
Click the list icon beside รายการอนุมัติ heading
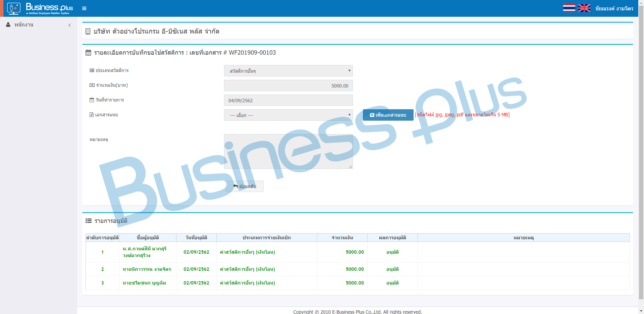coord(89,221)
